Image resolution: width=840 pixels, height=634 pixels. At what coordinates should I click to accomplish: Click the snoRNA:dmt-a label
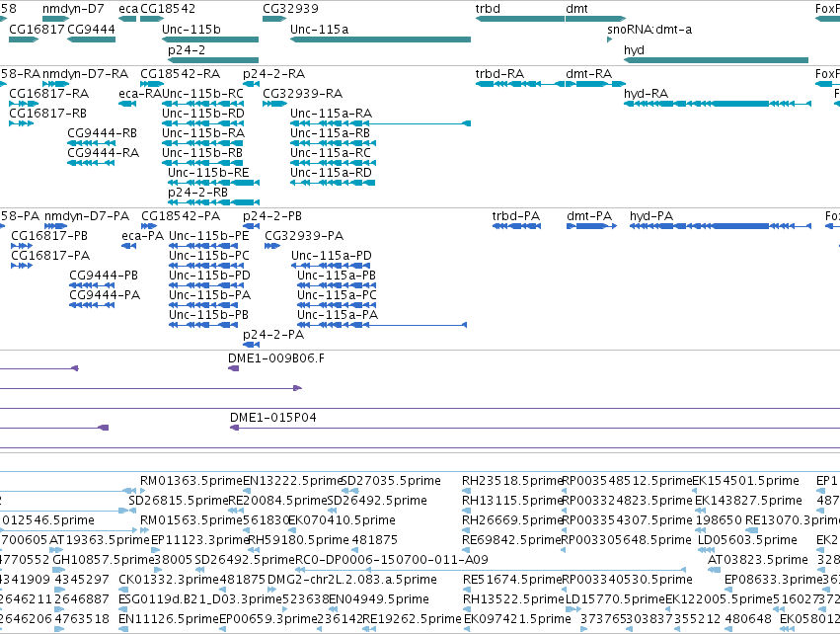coord(649,30)
